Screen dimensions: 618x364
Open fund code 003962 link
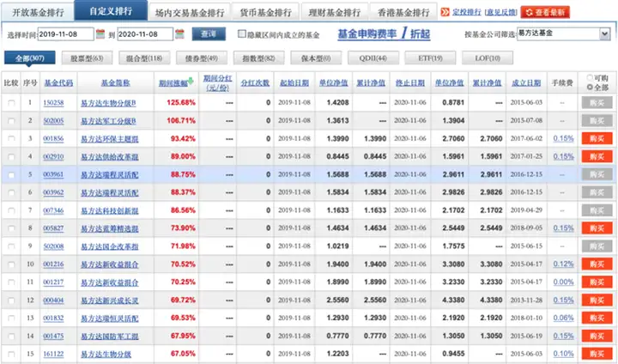(x=53, y=192)
